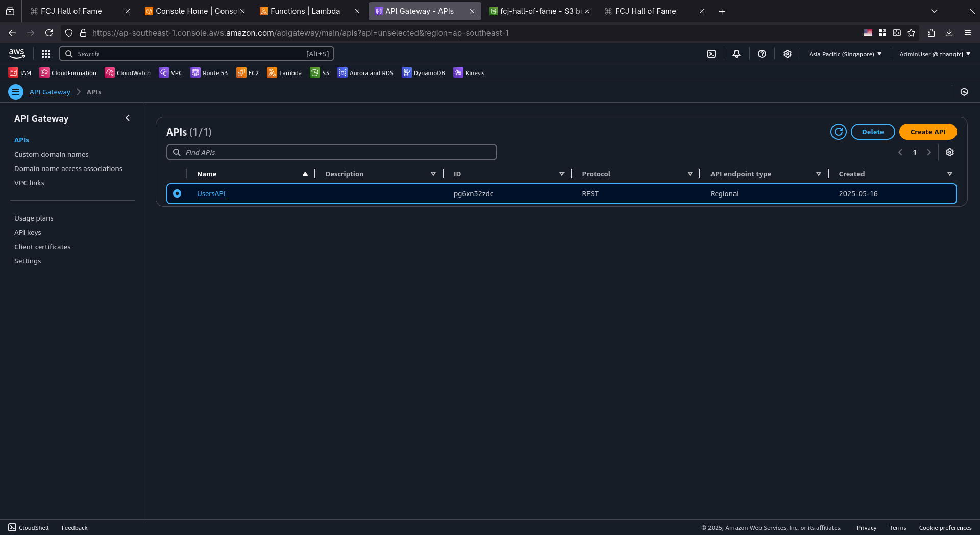Reload the browser page
Image resolution: width=980 pixels, height=535 pixels.
(49, 33)
